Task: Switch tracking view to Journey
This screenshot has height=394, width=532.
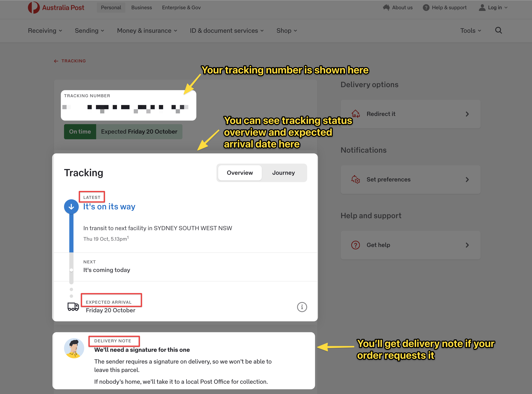Action: [x=283, y=173]
